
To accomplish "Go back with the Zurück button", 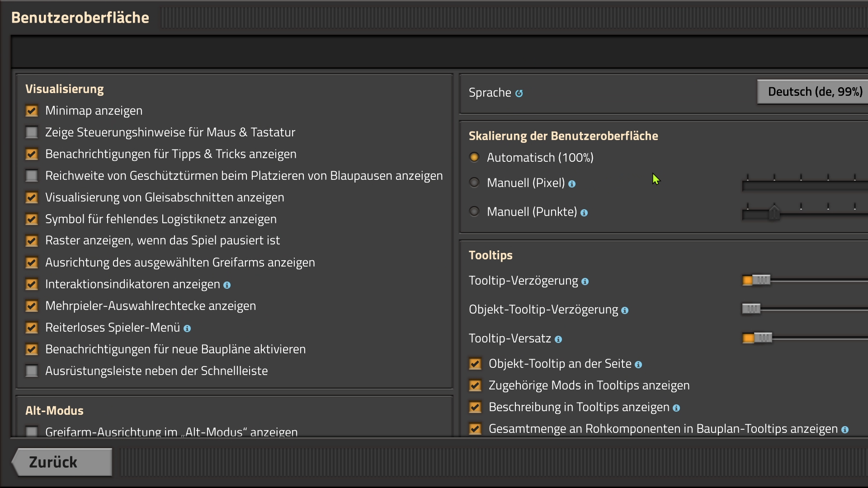I will coord(62,462).
